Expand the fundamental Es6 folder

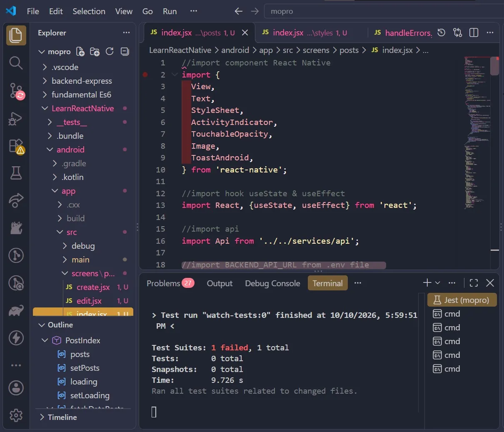pyautogui.click(x=83, y=95)
